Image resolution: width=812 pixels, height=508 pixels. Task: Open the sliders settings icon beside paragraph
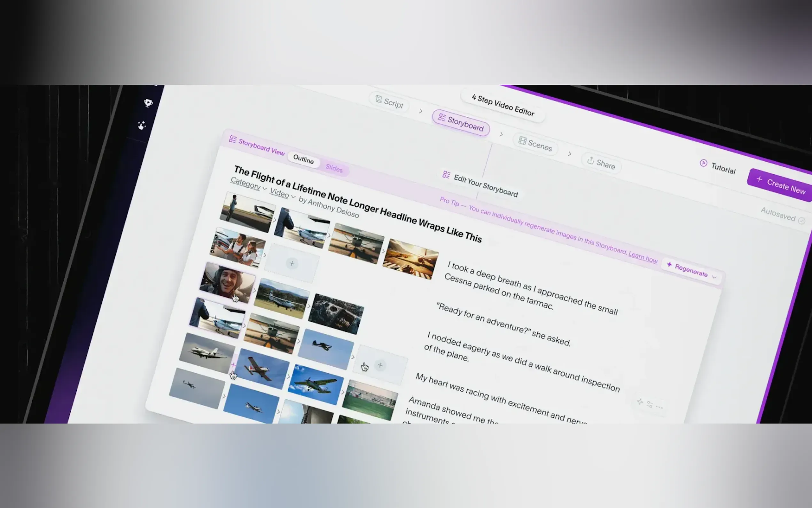(650, 404)
